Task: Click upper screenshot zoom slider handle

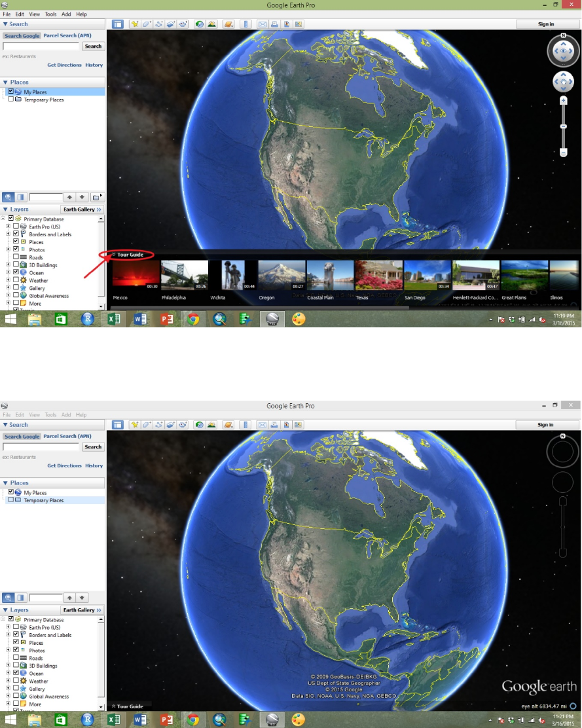Action: point(564,126)
